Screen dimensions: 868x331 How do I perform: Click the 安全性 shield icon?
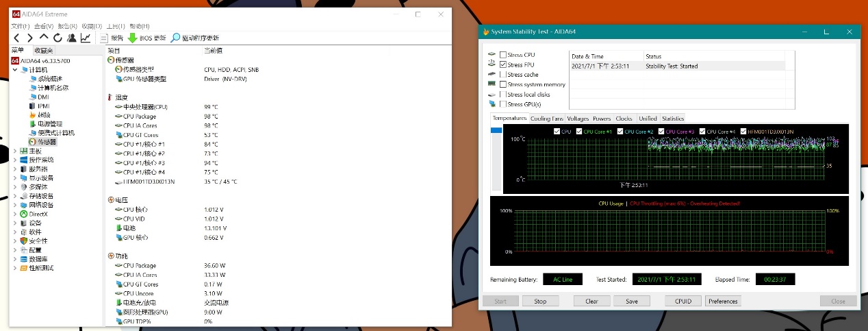(x=24, y=241)
